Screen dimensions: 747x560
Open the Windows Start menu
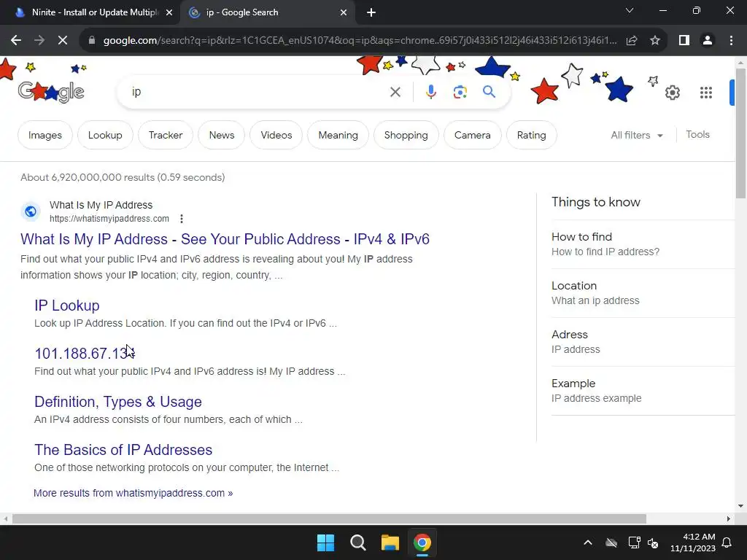point(326,542)
